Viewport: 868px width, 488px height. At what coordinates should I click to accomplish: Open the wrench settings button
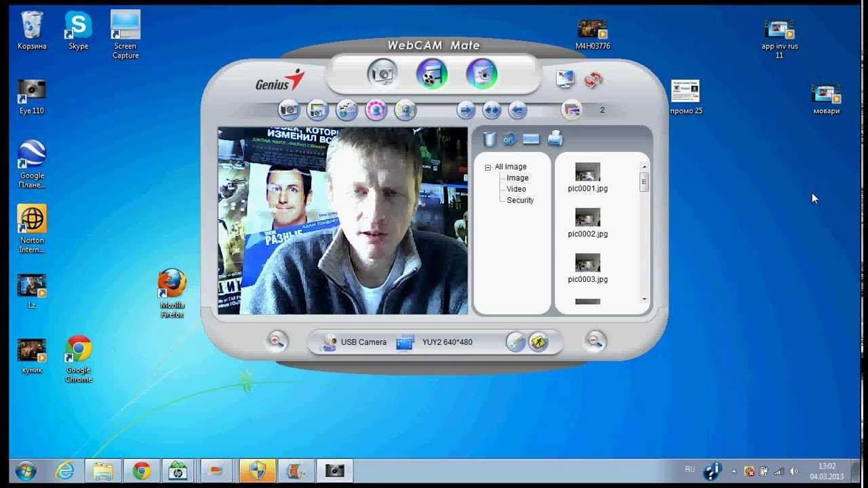coord(516,342)
